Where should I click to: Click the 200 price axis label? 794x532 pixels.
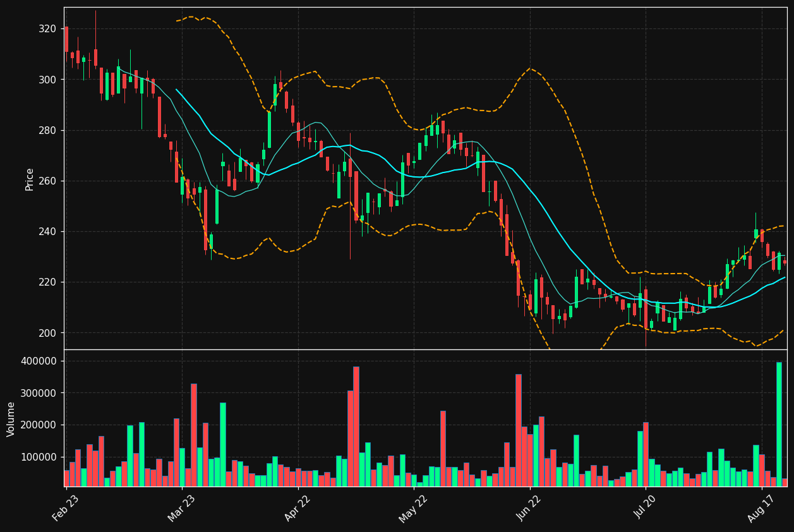pos(48,333)
